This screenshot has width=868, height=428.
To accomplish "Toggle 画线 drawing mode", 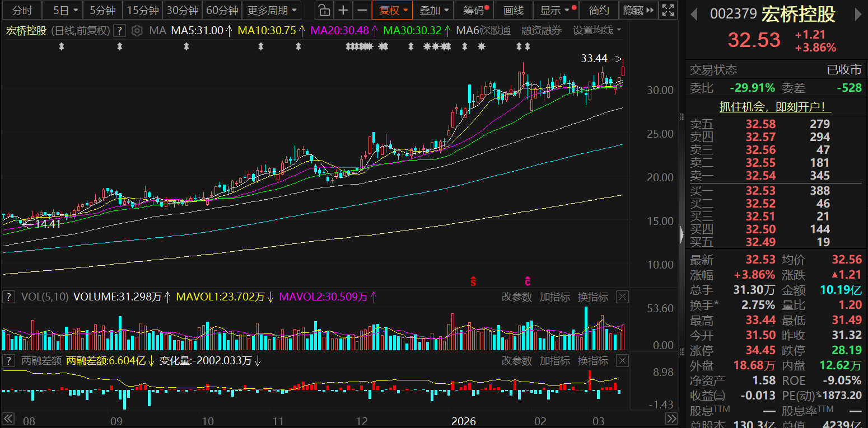I will point(513,10).
